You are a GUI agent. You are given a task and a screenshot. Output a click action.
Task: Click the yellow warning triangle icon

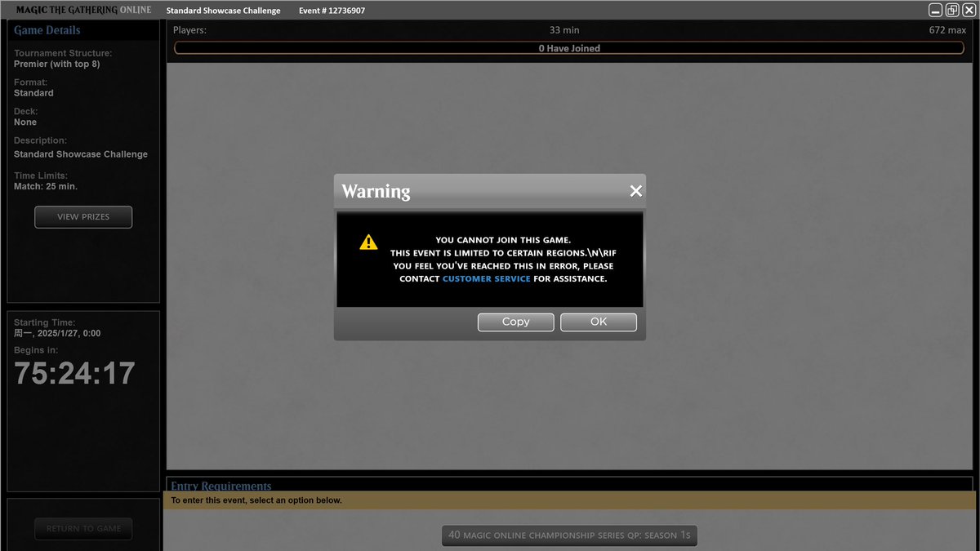pyautogui.click(x=368, y=242)
